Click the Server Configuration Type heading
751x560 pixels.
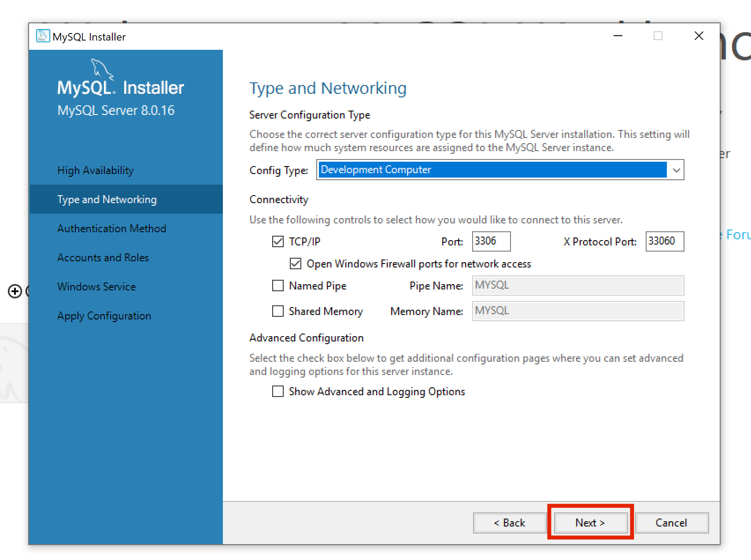(x=310, y=115)
